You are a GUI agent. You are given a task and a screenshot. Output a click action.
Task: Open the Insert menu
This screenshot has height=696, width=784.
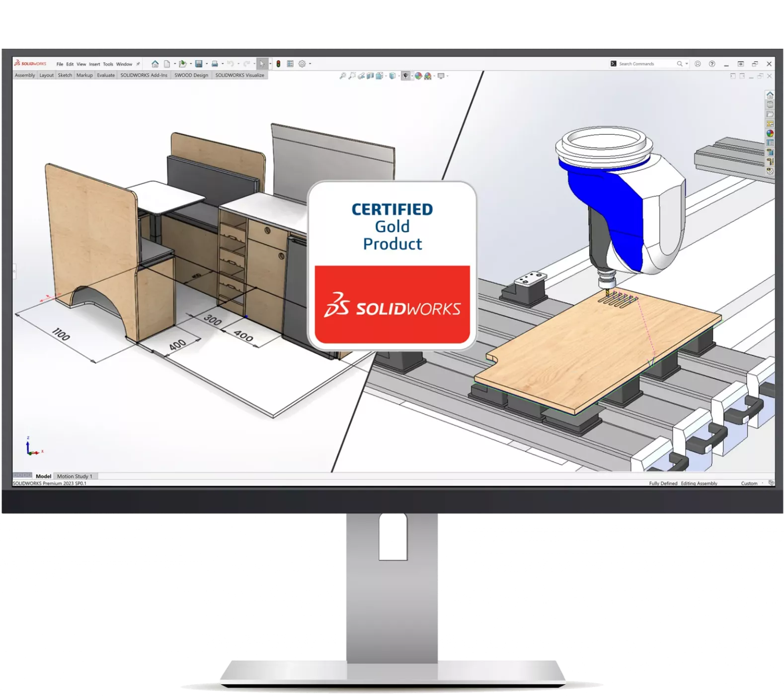94,64
